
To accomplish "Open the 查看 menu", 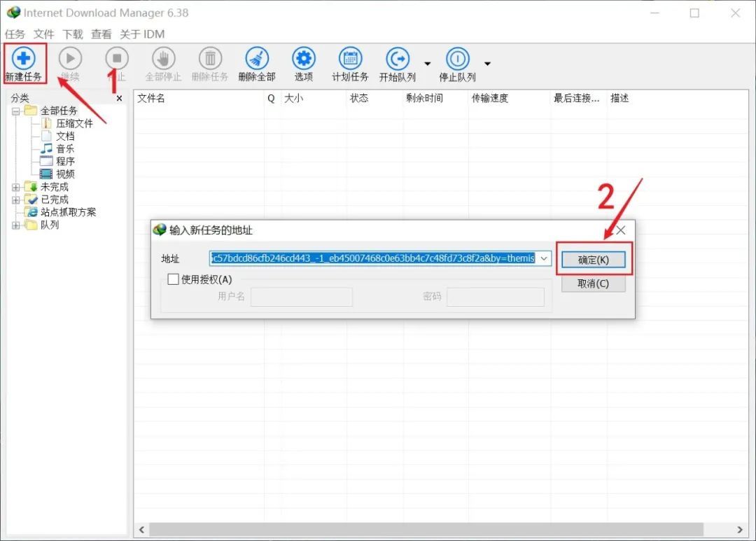I will point(101,34).
